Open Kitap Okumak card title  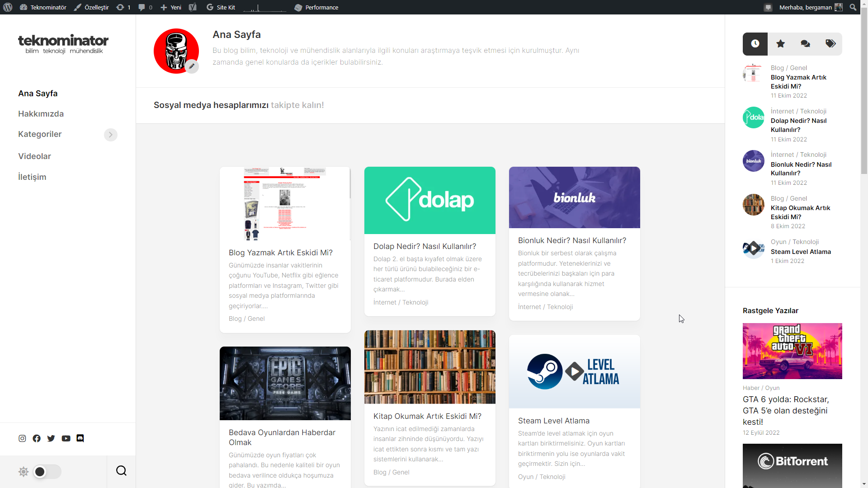(x=427, y=416)
